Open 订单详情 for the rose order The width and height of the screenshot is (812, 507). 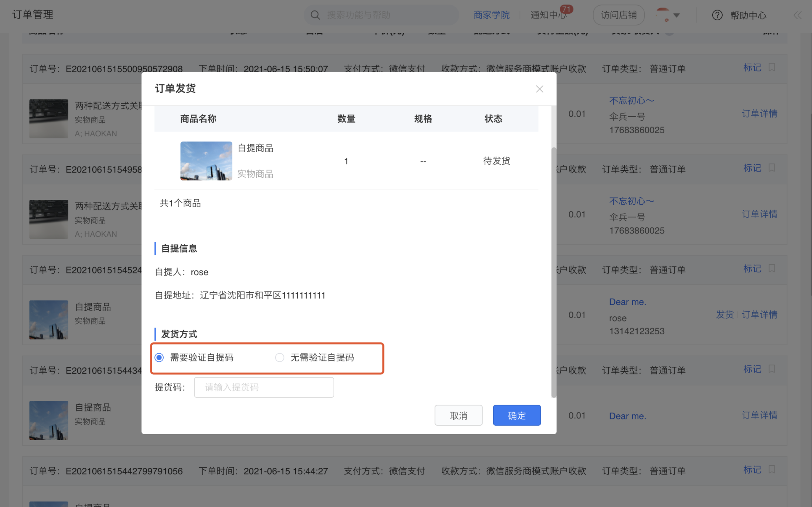(760, 314)
